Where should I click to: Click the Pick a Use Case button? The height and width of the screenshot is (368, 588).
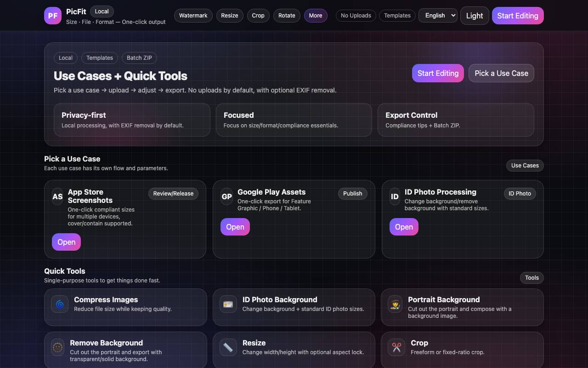501,73
